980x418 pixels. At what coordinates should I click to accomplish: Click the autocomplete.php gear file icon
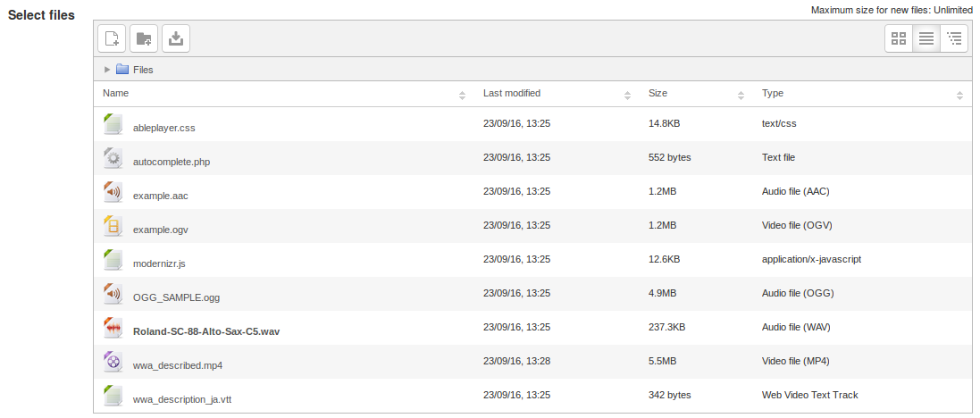113,157
